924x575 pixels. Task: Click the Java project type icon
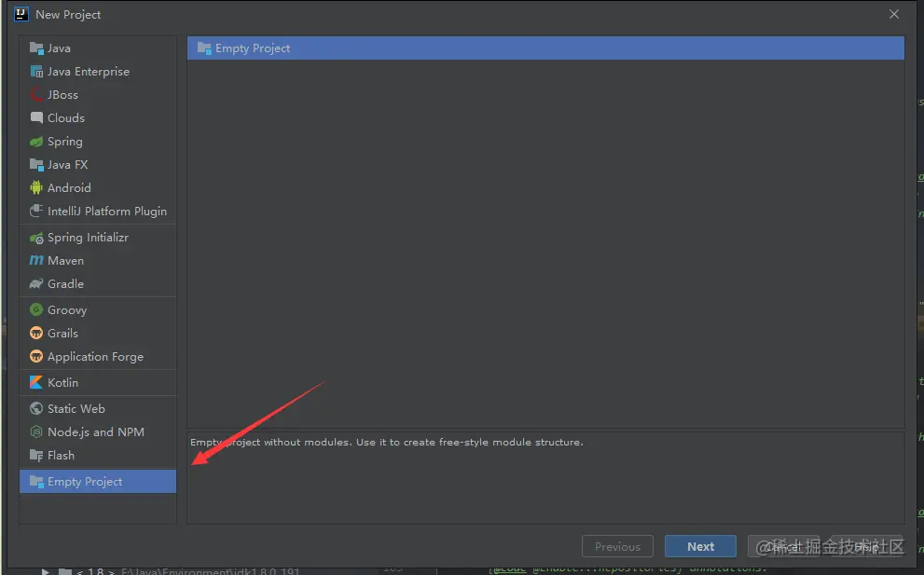pyautogui.click(x=36, y=48)
